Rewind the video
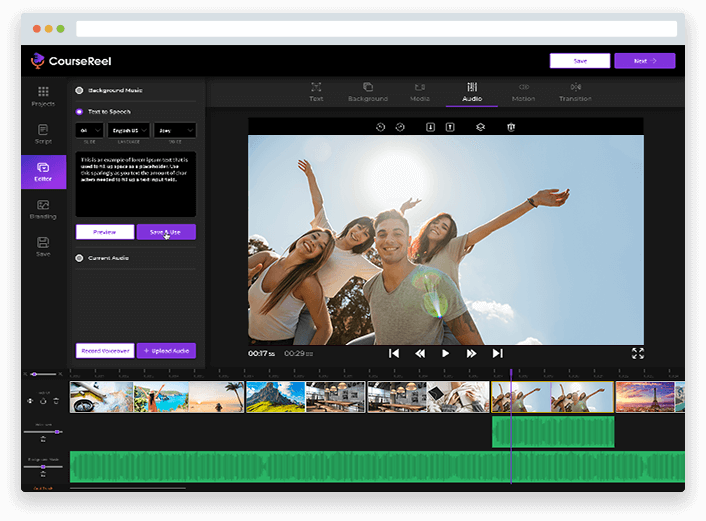The width and height of the screenshot is (706, 521). [x=420, y=353]
